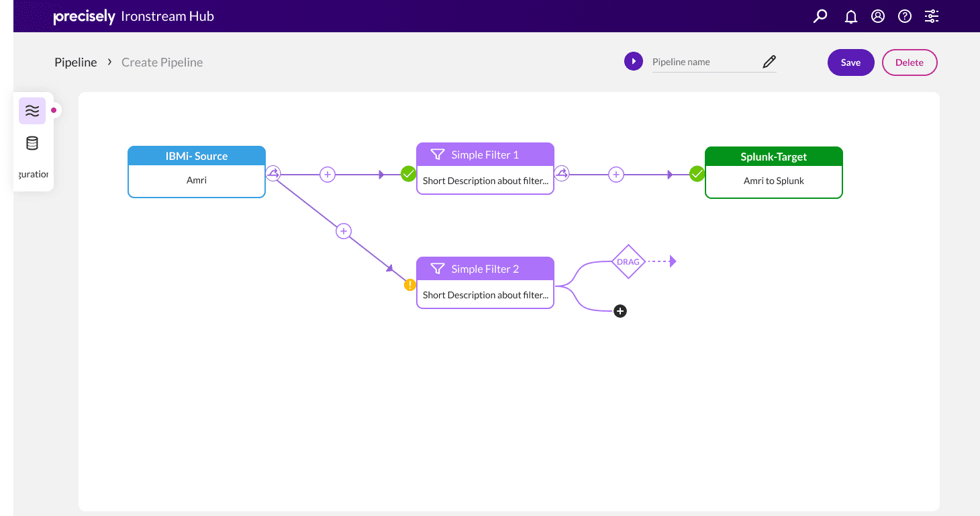The width and height of the screenshot is (980, 516).
Task: Click the dashed arrow after DRAG handle
Action: (663, 261)
